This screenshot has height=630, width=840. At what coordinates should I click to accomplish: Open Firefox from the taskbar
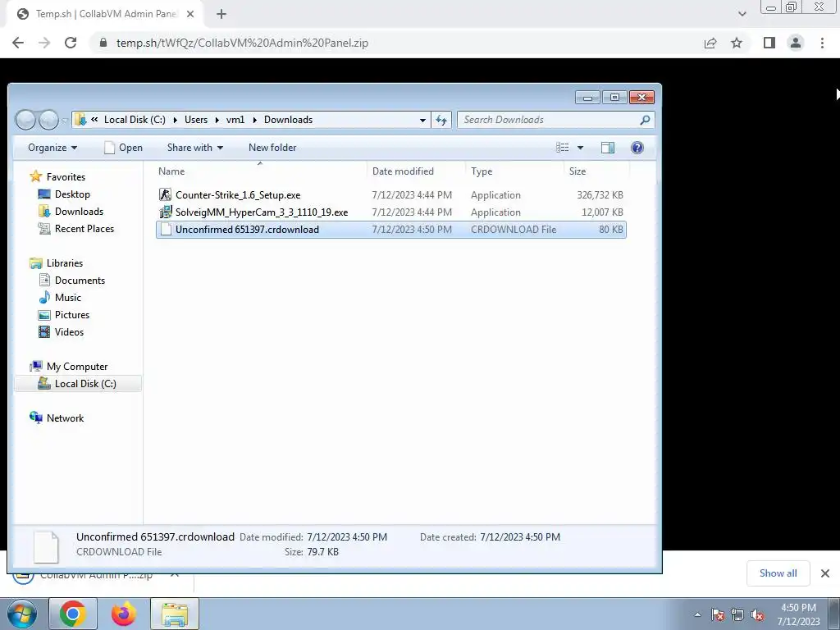click(123, 614)
